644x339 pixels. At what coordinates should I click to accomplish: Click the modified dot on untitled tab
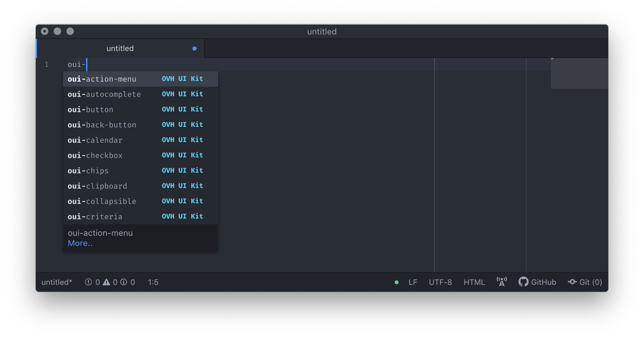tap(194, 48)
